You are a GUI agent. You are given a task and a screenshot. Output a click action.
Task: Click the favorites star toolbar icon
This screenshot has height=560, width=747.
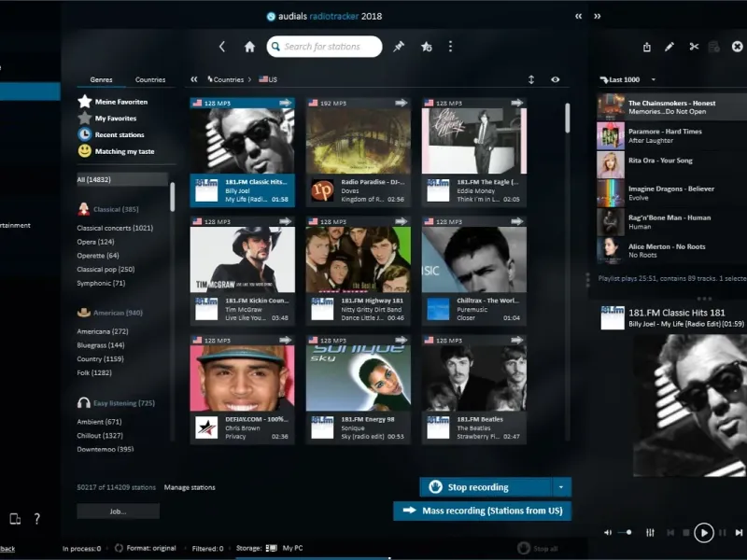pyautogui.click(x=427, y=47)
